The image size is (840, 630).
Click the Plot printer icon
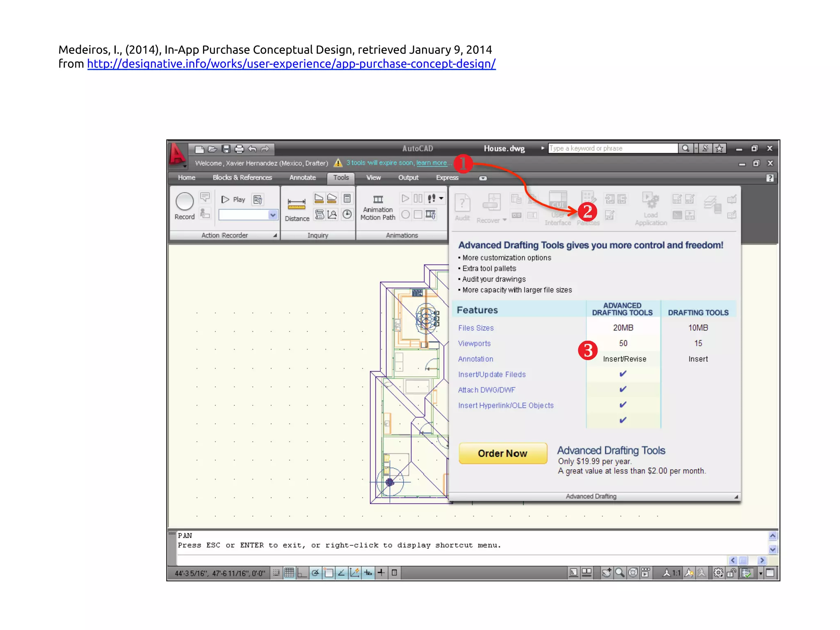(239, 149)
